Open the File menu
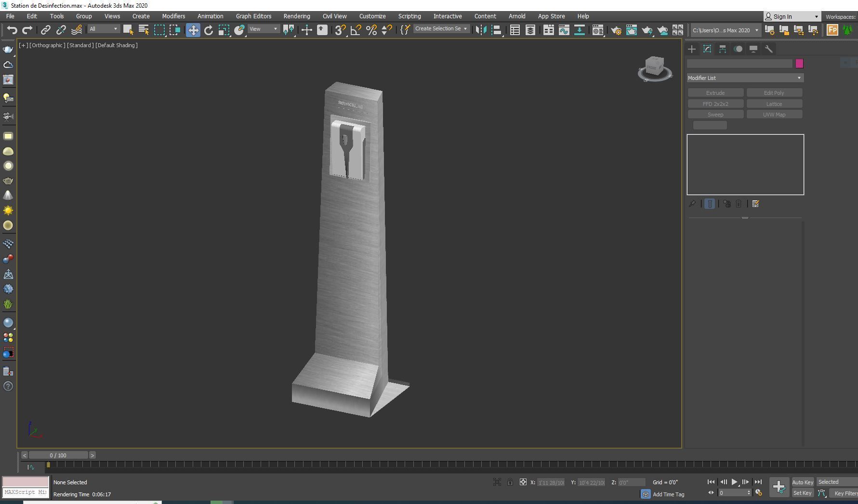Image resolution: width=858 pixels, height=504 pixels. coord(10,16)
